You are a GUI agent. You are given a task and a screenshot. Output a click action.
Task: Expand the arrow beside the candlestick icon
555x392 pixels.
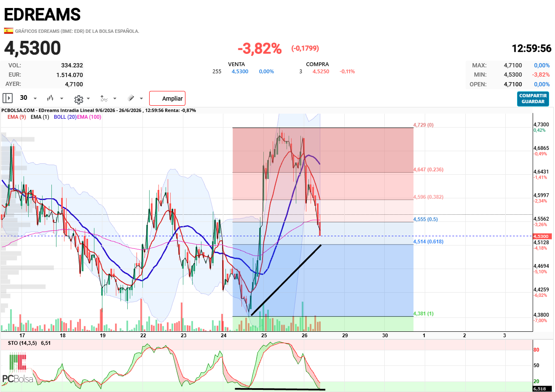tap(62, 99)
